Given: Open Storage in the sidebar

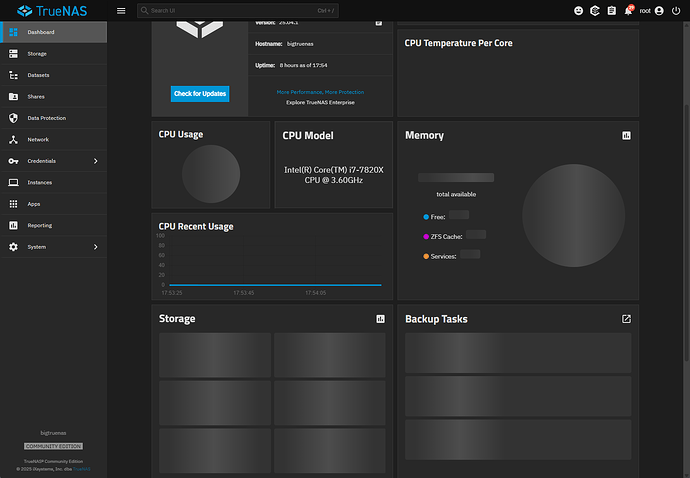Looking at the screenshot, I should coord(53,54).
